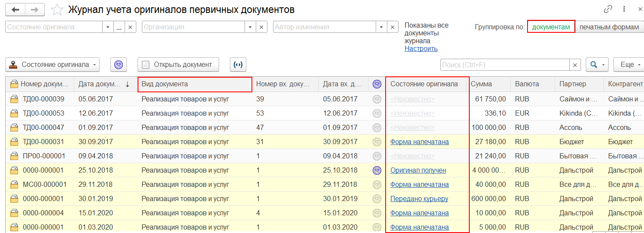Open Состояние оригинала toolbar menu button
644x233 pixels.
click(x=53, y=65)
